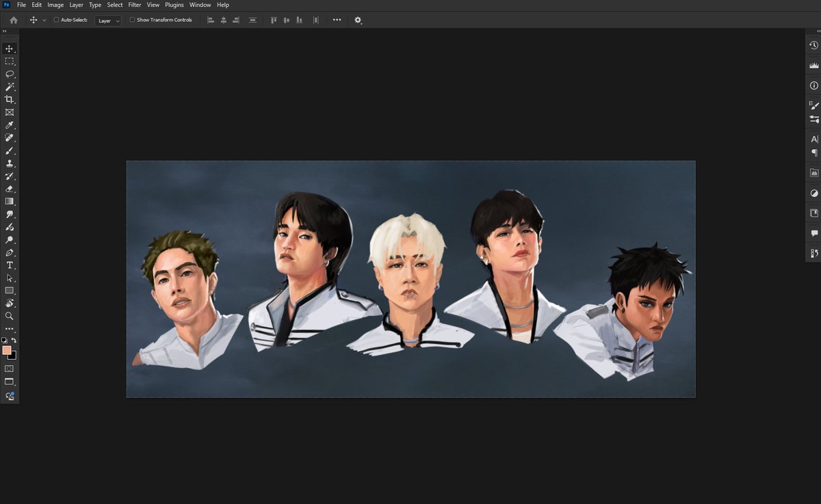Reset default foreground and background colors
This screenshot has height=504, width=821.
(4, 341)
